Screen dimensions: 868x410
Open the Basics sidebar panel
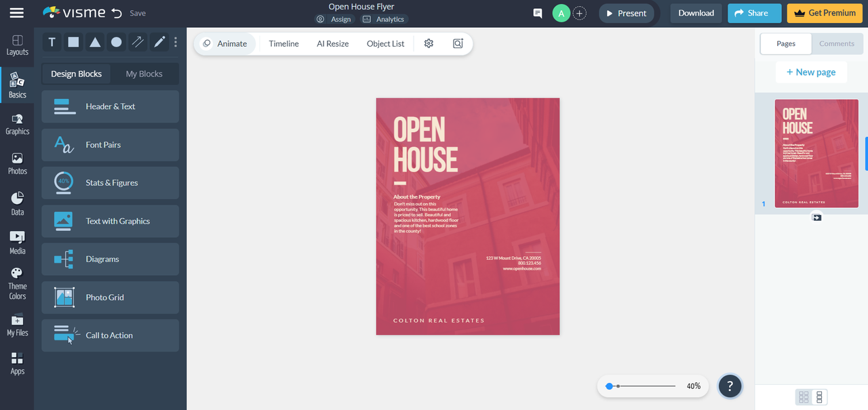tap(17, 85)
